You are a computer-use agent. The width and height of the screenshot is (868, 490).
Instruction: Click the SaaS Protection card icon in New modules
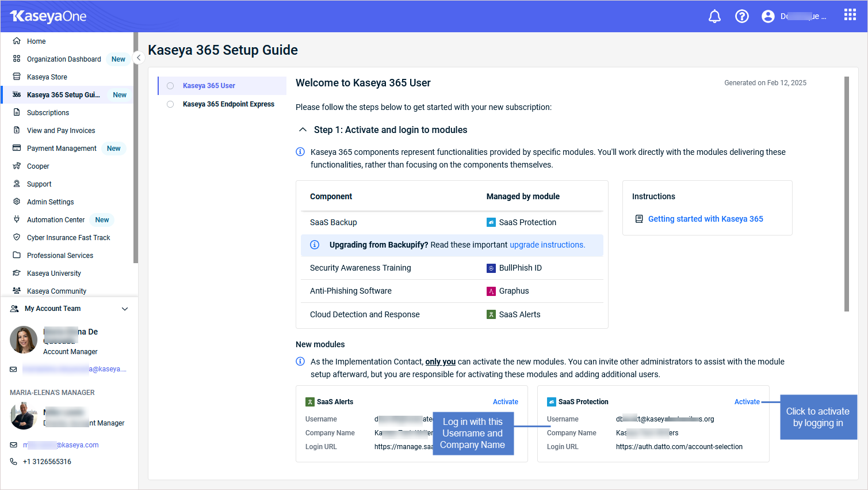(x=552, y=402)
